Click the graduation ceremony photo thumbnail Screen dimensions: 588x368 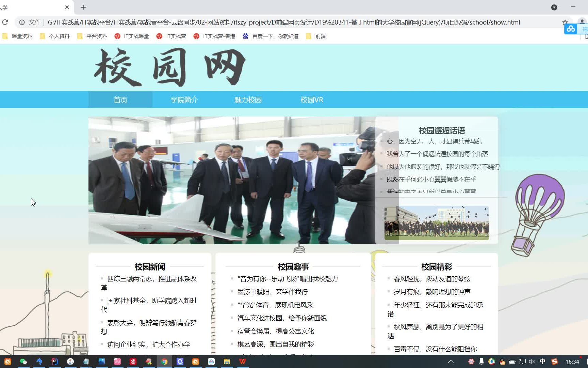pos(437,223)
